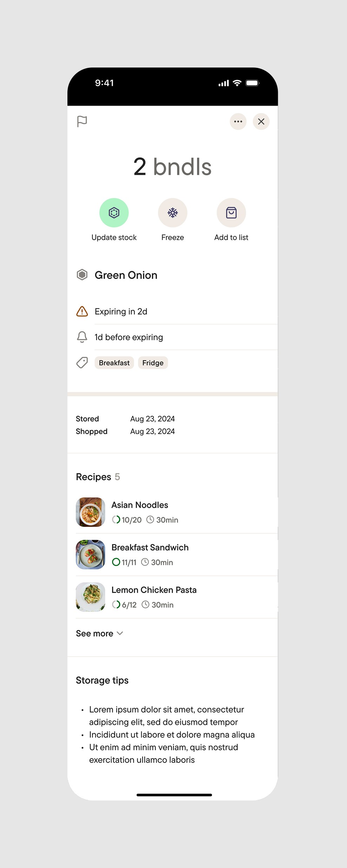Tap the expiry warning triangle icon
Image resolution: width=347 pixels, height=868 pixels.
tap(82, 311)
